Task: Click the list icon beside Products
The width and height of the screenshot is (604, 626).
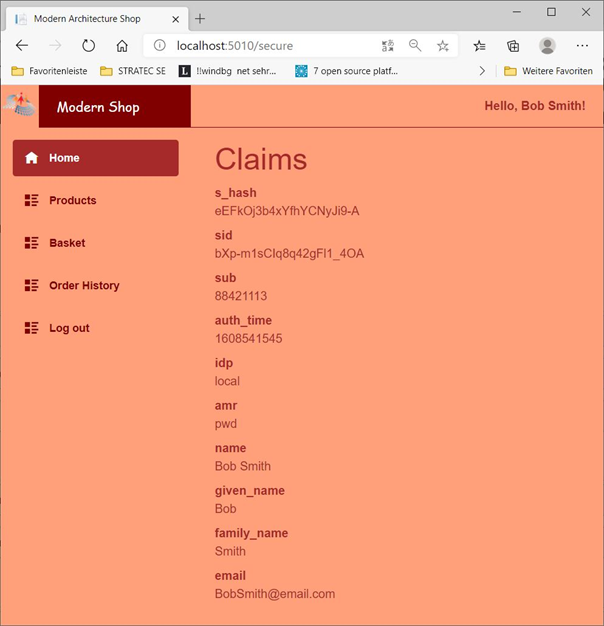Action: tap(32, 200)
